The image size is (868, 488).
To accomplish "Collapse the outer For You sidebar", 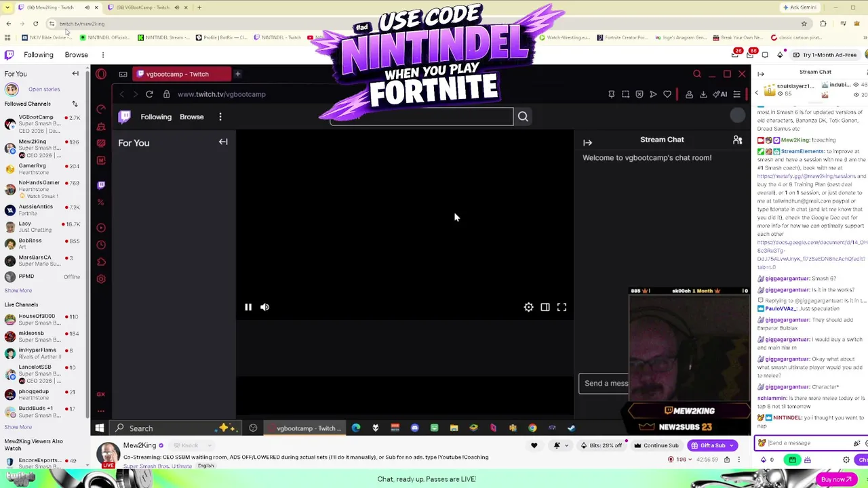I will [75, 74].
